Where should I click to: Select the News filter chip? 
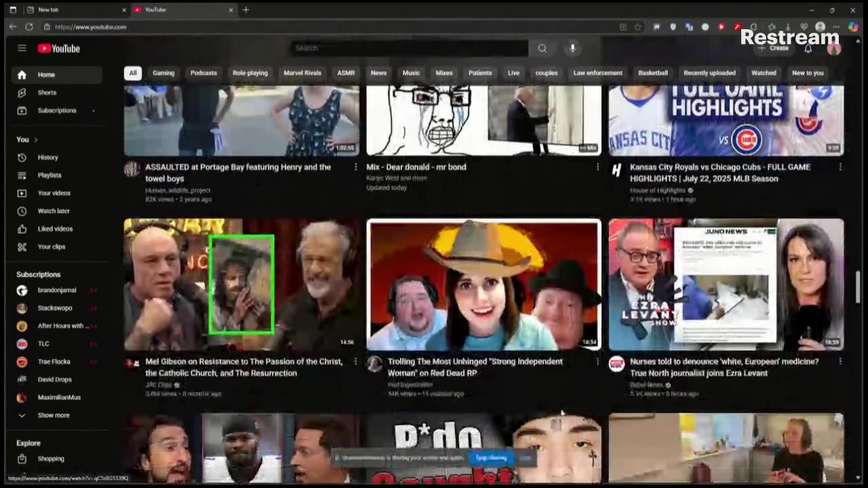[378, 73]
